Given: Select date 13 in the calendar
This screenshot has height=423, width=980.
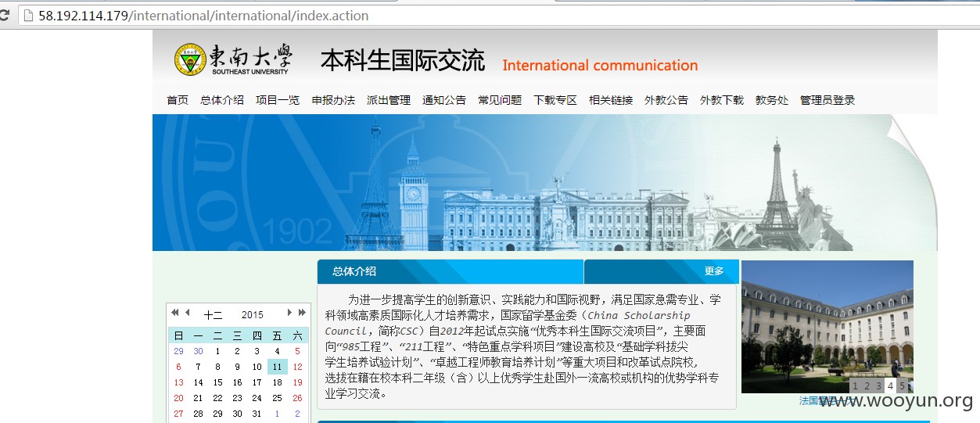Looking at the screenshot, I should 178,382.
